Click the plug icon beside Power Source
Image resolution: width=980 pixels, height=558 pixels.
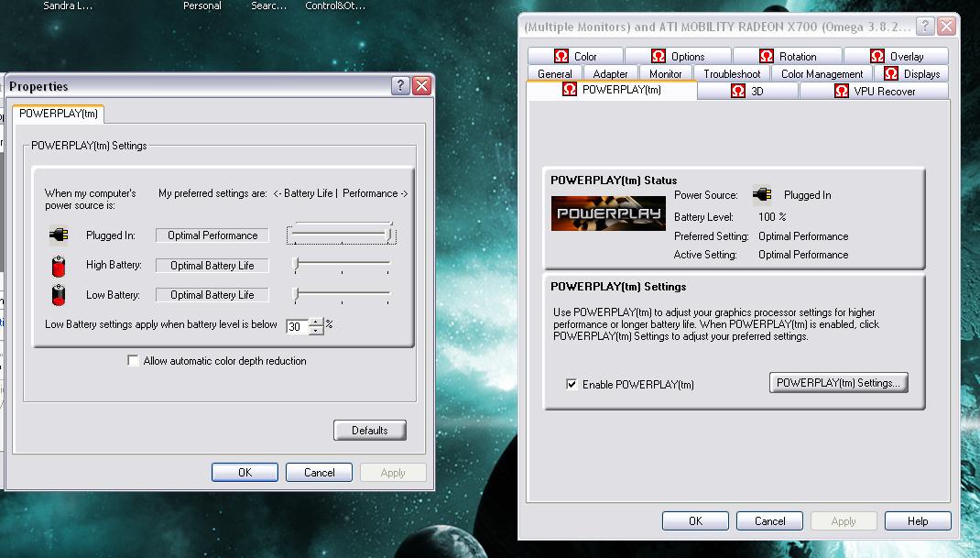[x=762, y=194]
